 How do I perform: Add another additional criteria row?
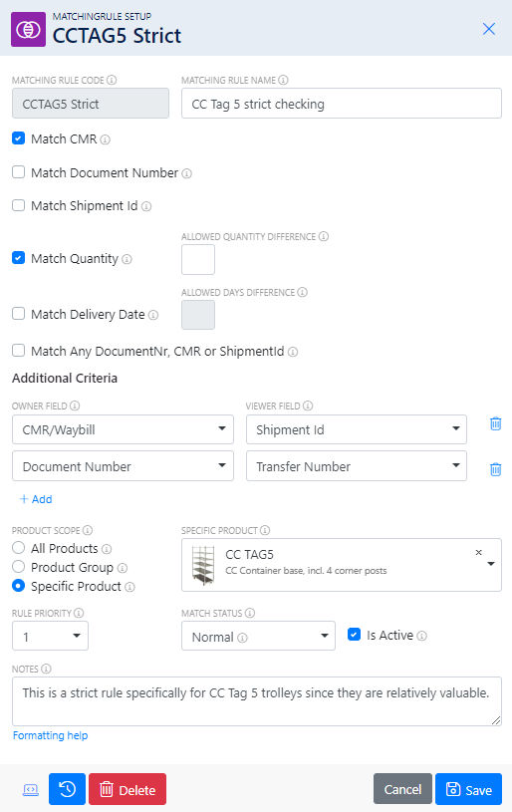[36, 499]
